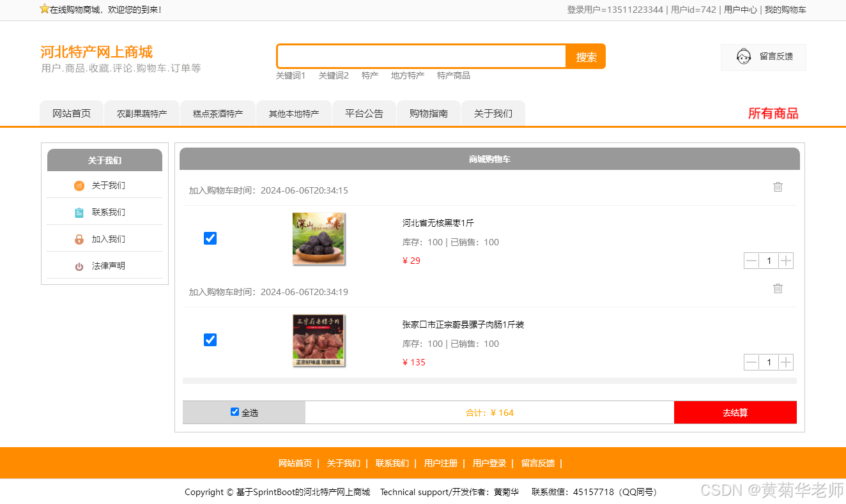Image resolution: width=846 pixels, height=504 pixels.
Task: Open 留言反馈 feedback button at top right
Action: [764, 57]
